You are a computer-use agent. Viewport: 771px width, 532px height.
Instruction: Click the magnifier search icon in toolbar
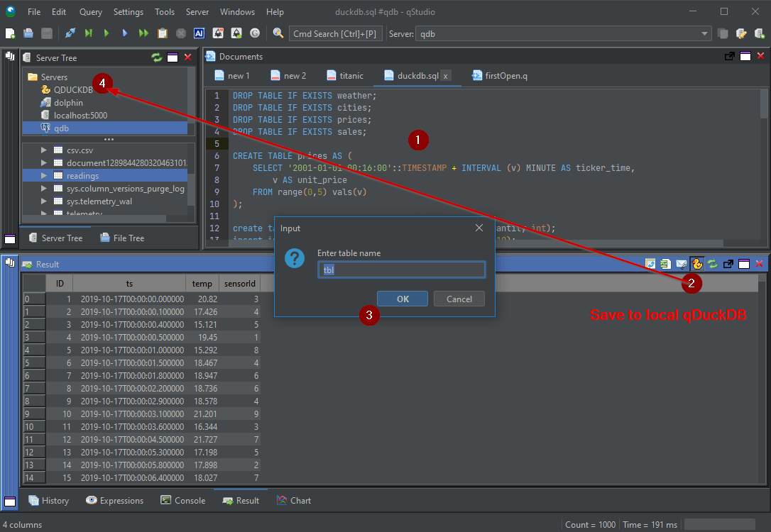[278, 33]
